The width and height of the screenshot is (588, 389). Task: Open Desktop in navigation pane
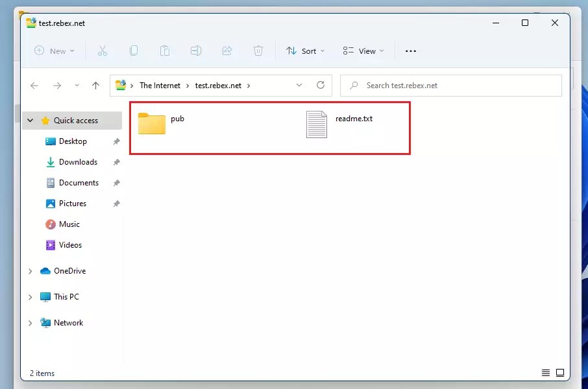pos(73,141)
